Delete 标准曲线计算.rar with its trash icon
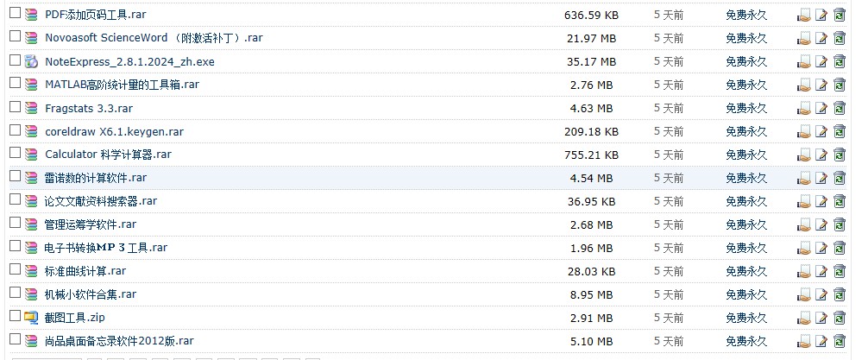 coord(840,272)
